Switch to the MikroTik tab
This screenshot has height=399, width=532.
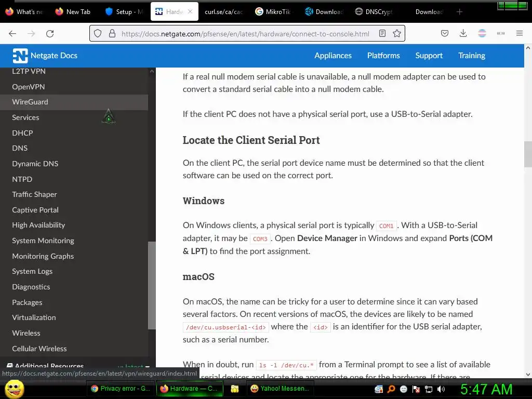click(x=273, y=12)
